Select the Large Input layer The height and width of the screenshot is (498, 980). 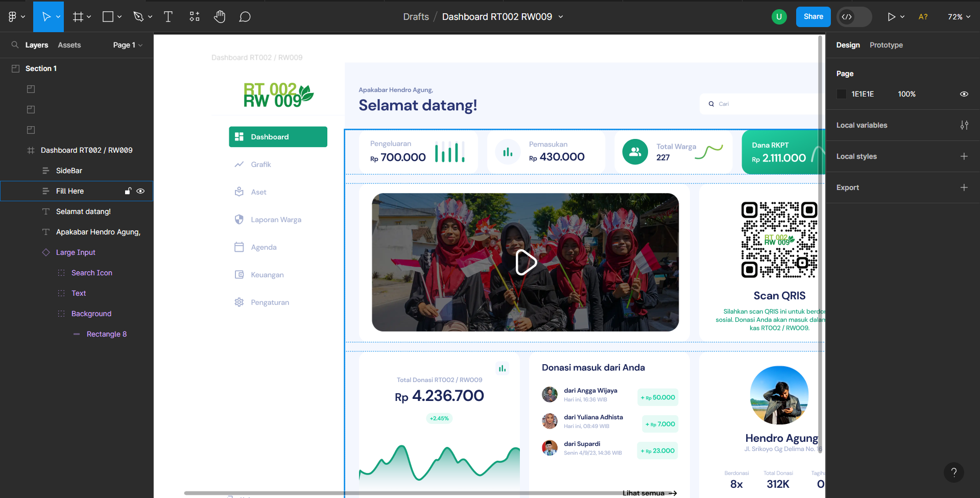pos(76,252)
